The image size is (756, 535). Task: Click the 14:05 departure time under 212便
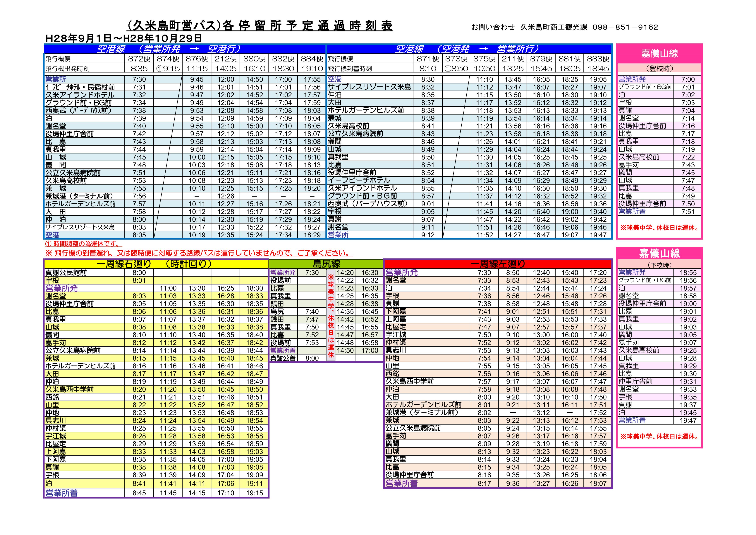tap(226, 69)
